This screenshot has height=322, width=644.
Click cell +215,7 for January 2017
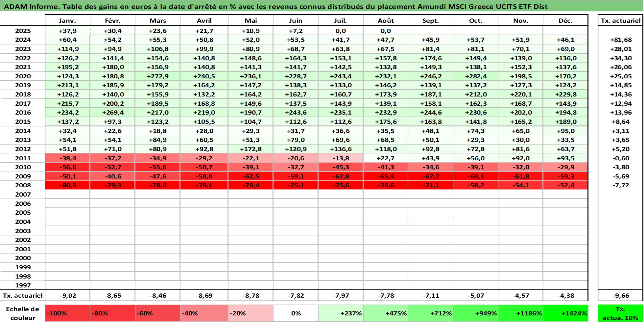click(x=67, y=103)
